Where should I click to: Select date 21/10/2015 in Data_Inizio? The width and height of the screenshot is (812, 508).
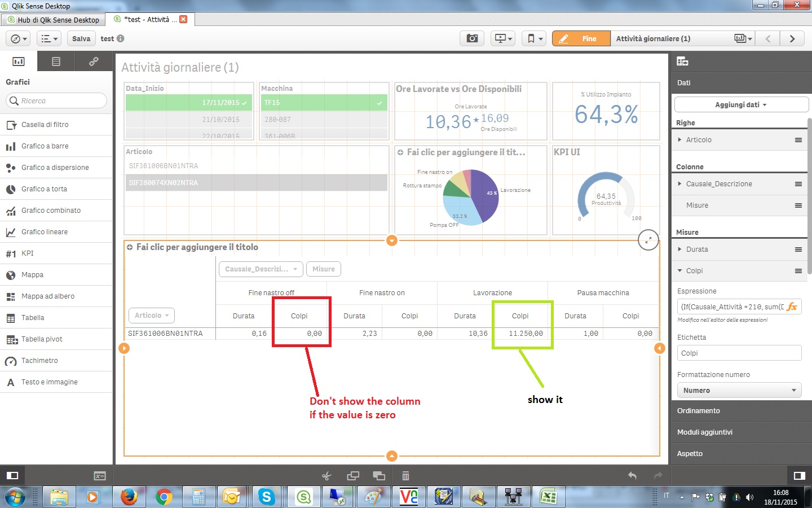tap(189, 119)
